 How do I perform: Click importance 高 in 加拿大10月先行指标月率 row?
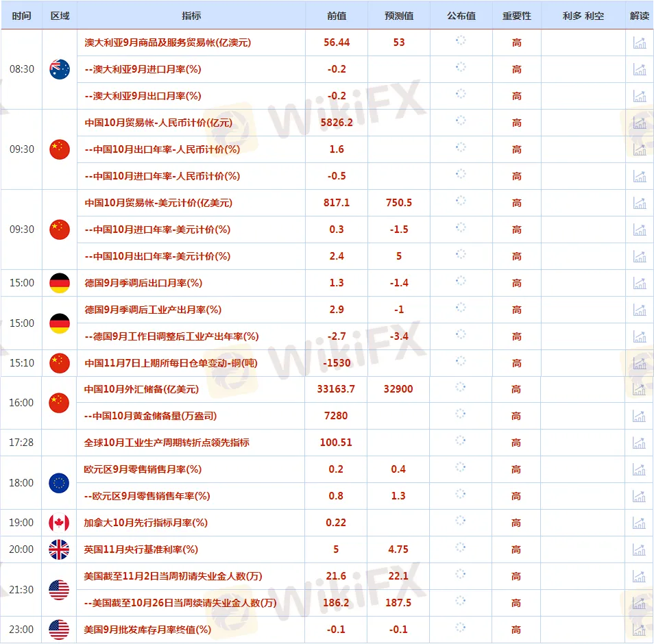click(x=516, y=523)
